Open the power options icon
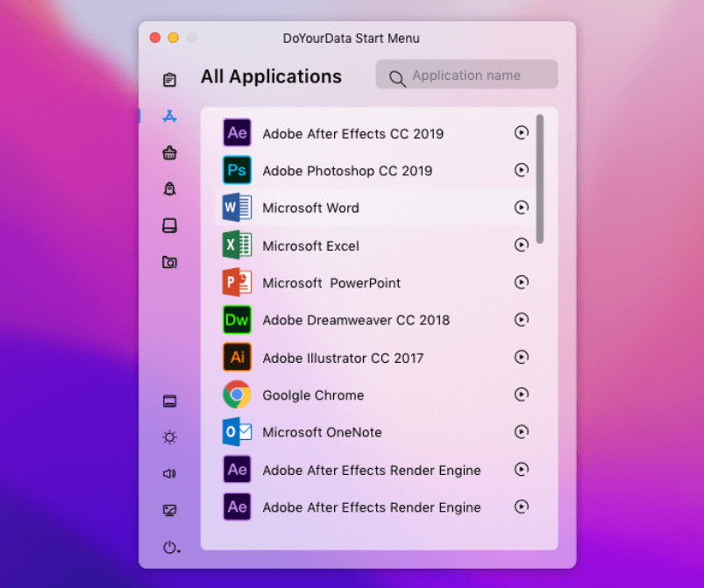704x588 pixels. [x=171, y=547]
